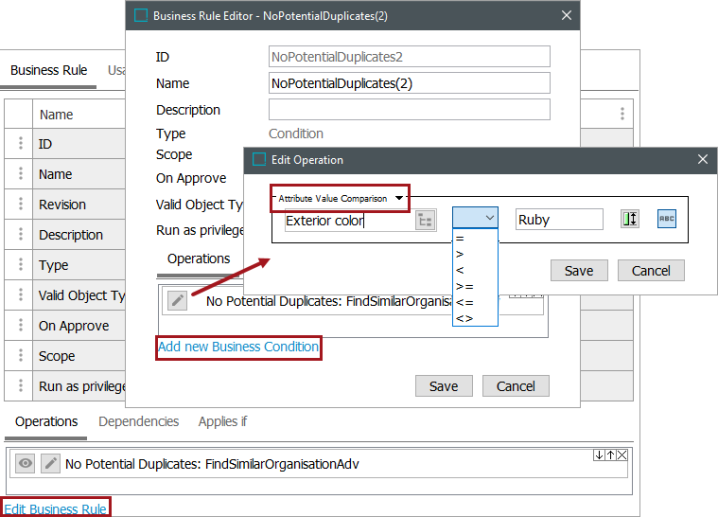Image resolution: width=718 pixels, height=517 pixels.
Task: Click the Name column header in table
Action: pyautogui.click(x=56, y=114)
